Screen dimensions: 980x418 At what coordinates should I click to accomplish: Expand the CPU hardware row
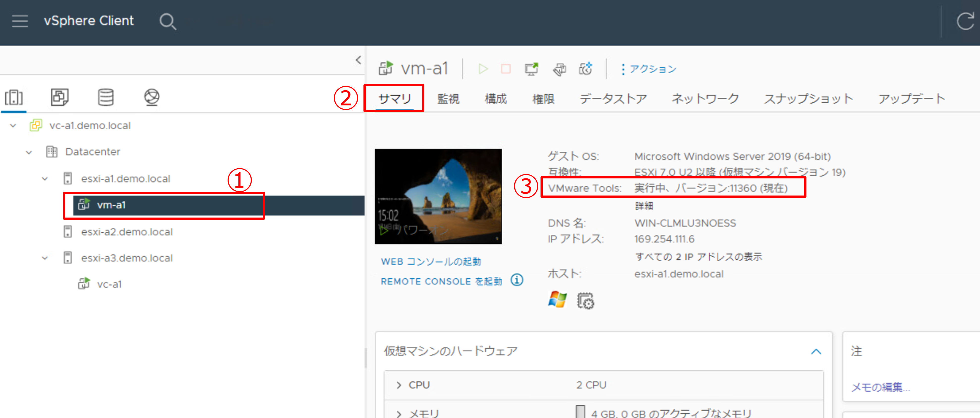pyautogui.click(x=398, y=385)
